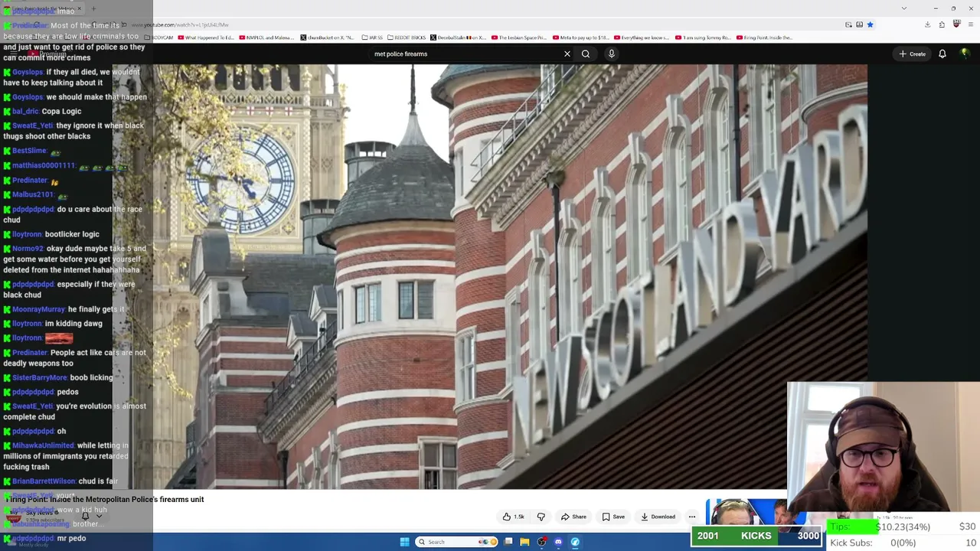Close the Firing Point browser tab

click(x=79, y=9)
